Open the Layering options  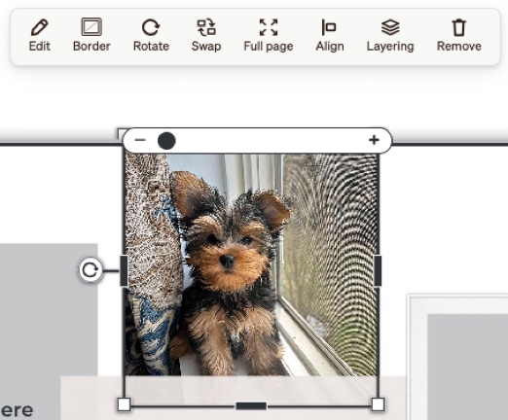pos(390,35)
